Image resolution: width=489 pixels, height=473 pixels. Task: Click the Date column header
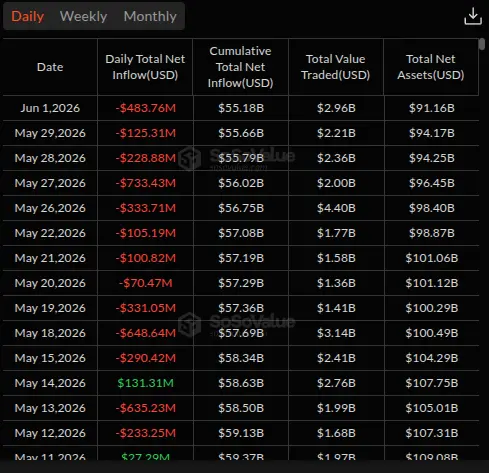point(50,67)
